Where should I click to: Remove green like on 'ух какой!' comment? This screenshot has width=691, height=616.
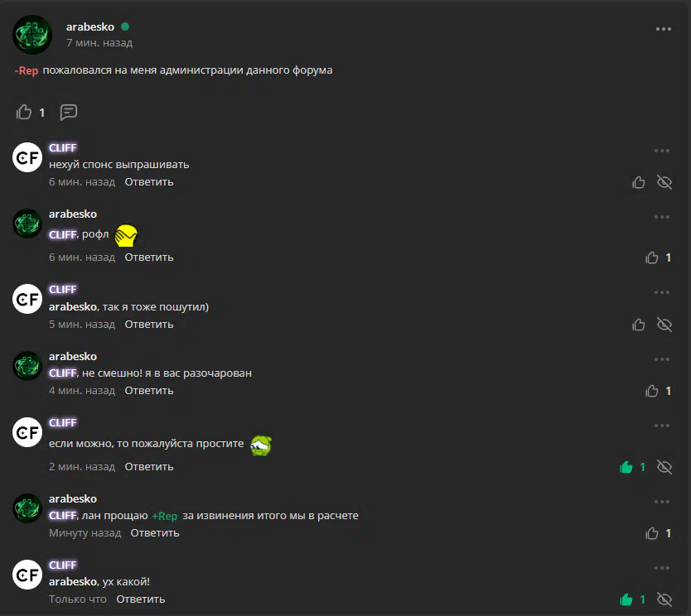coord(626,599)
